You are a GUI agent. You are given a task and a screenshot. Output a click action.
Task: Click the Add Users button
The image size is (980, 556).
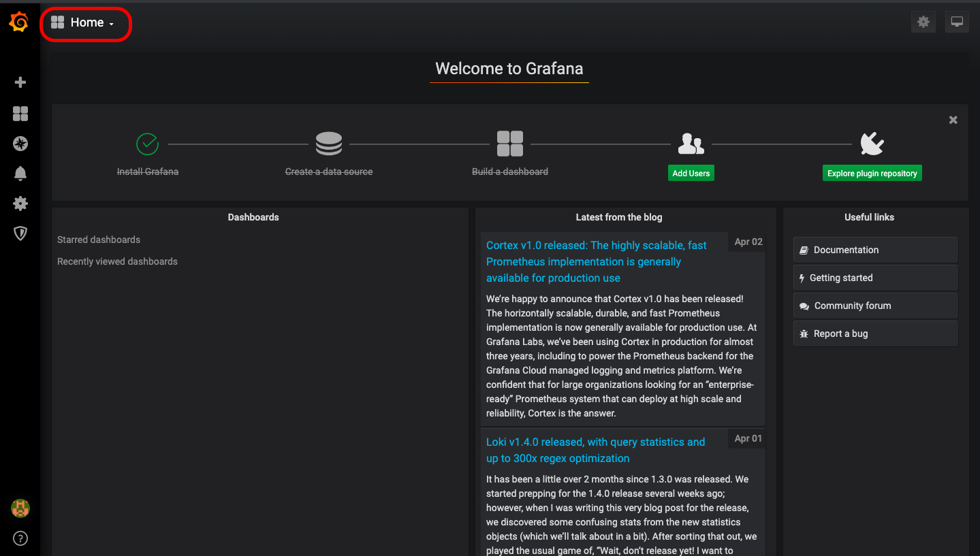(691, 174)
